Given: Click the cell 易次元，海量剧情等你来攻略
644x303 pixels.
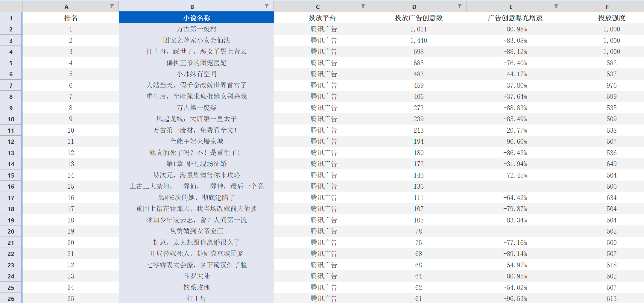Looking at the screenshot, I should coord(196,175).
